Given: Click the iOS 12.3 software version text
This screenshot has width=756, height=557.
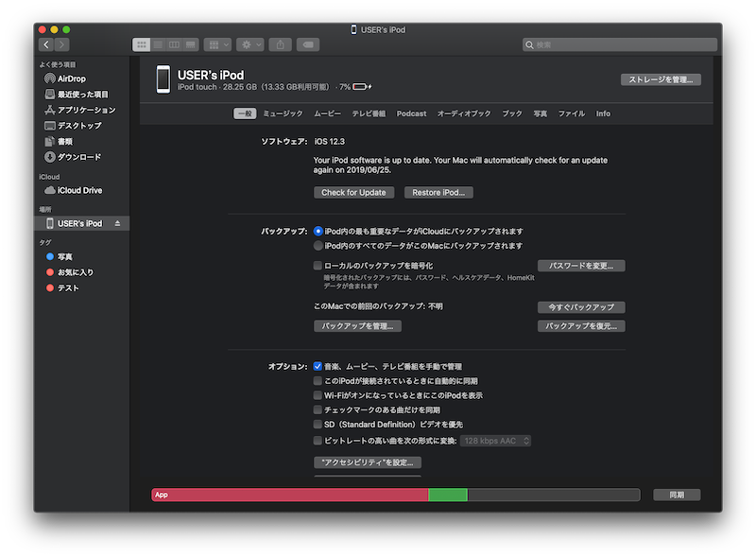Looking at the screenshot, I should 329,142.
